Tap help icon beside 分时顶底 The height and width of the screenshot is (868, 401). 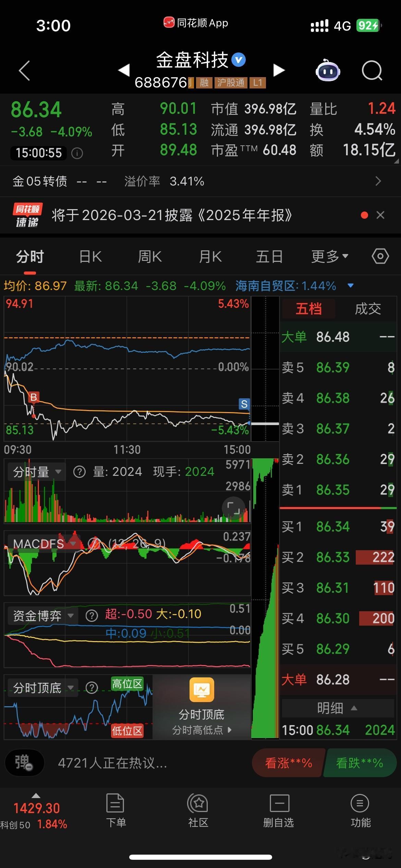pyautogui.click(x=92, y=688)
